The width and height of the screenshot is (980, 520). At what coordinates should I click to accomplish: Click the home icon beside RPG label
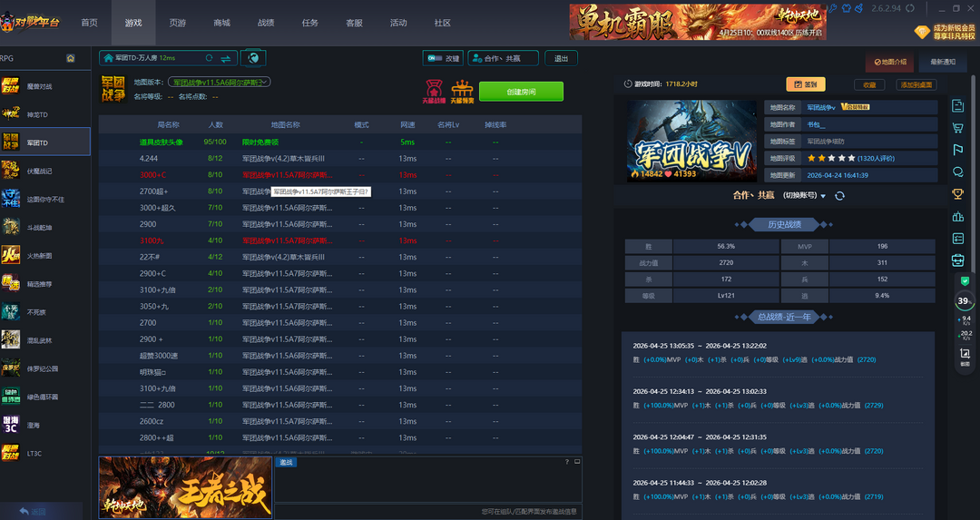pos(71,58)
